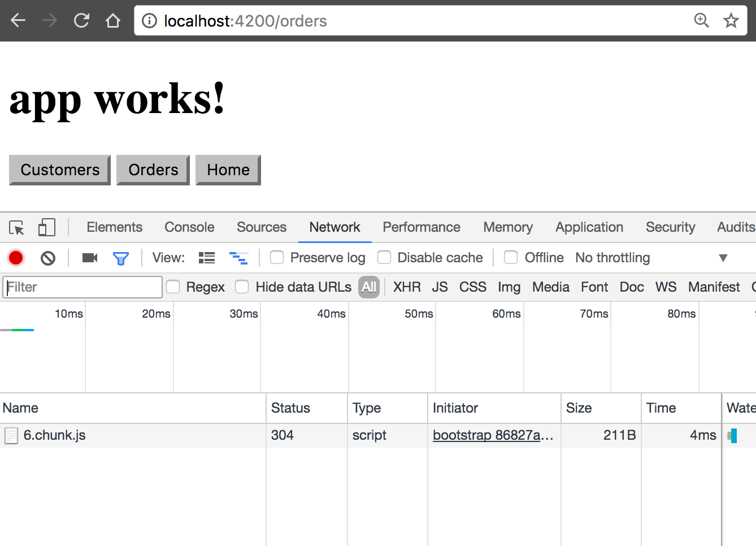Toggle the device toolbar icon

click(x=46, y=228)
